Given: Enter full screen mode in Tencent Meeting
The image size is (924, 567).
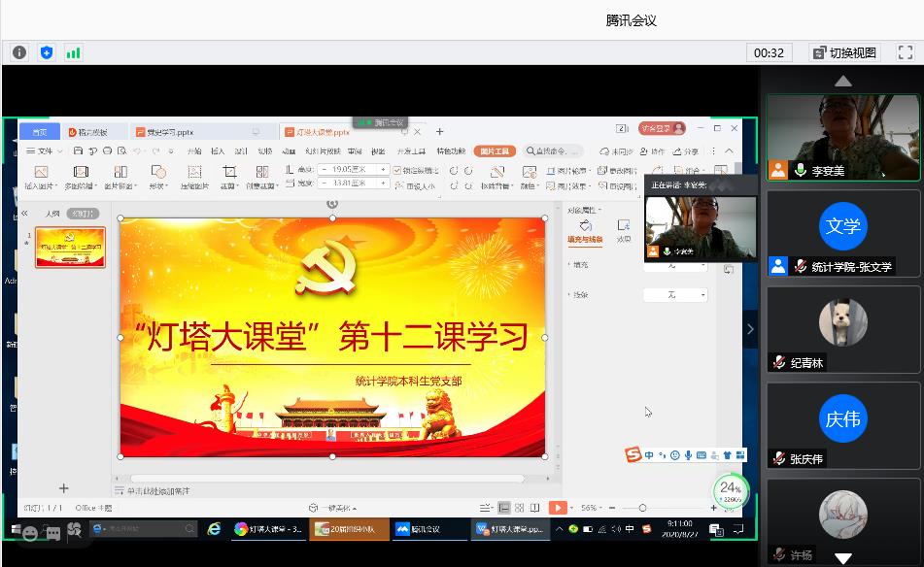Looking at the screenshot, I should coord(906,53).
